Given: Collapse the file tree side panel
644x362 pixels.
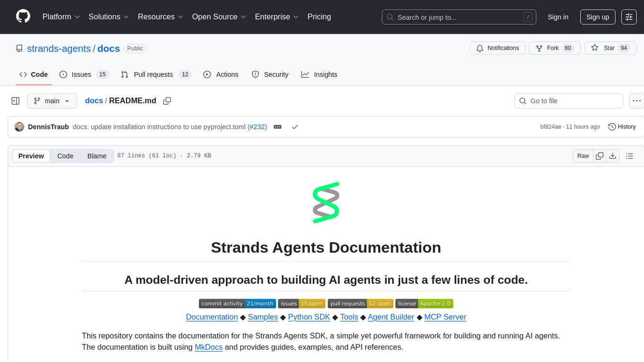Looking at the screenshot, I should point(16,101).
